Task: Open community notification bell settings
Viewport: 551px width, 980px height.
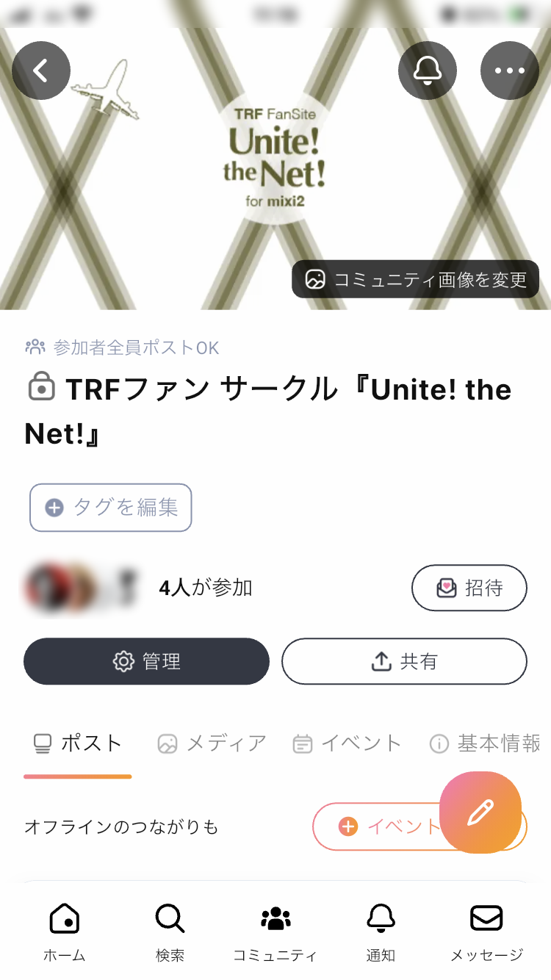Action: point(428,71)
